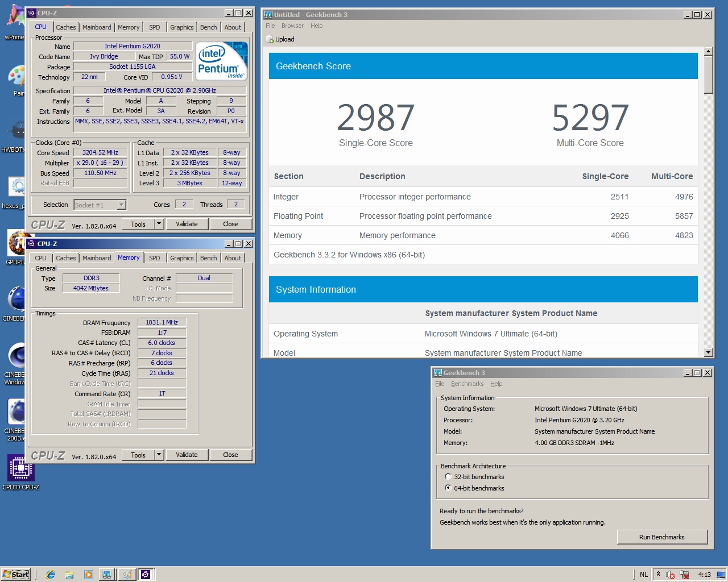Click the Floating Point row in Geekbench
The image size is (728, 582).
[483, 216]
